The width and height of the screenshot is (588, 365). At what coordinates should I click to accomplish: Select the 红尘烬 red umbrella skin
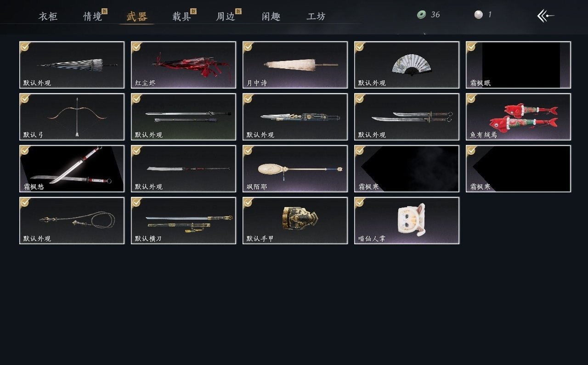pyautogui.click(x=183, y=65)
